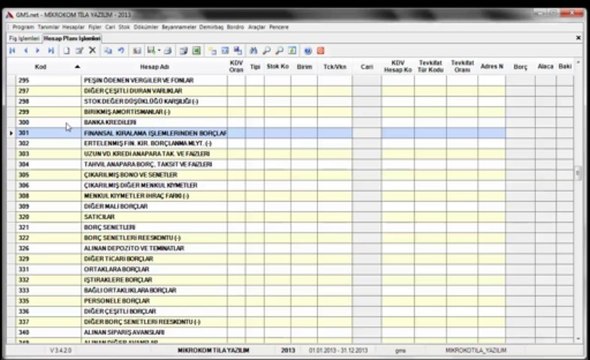The width and height of the screenshot is (590, 360).
Task: Close the current tab with the X at right
Action: point(578,38)
